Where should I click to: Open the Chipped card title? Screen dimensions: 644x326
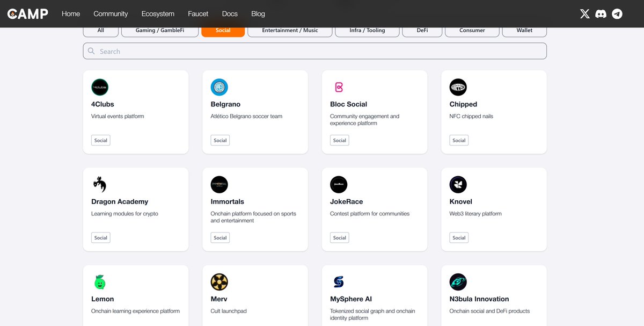[463, 104]
